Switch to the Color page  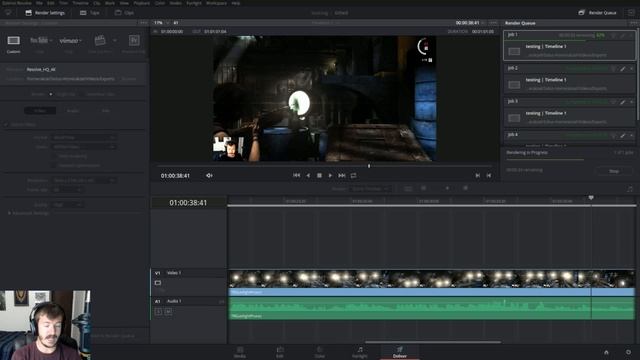point(320,352)
